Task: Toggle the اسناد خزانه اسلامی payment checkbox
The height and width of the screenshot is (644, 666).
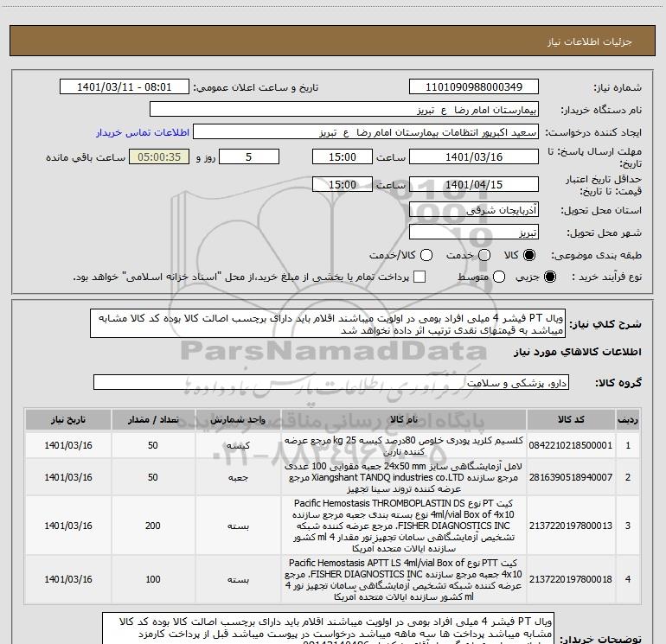Action: tap(419, 277)
